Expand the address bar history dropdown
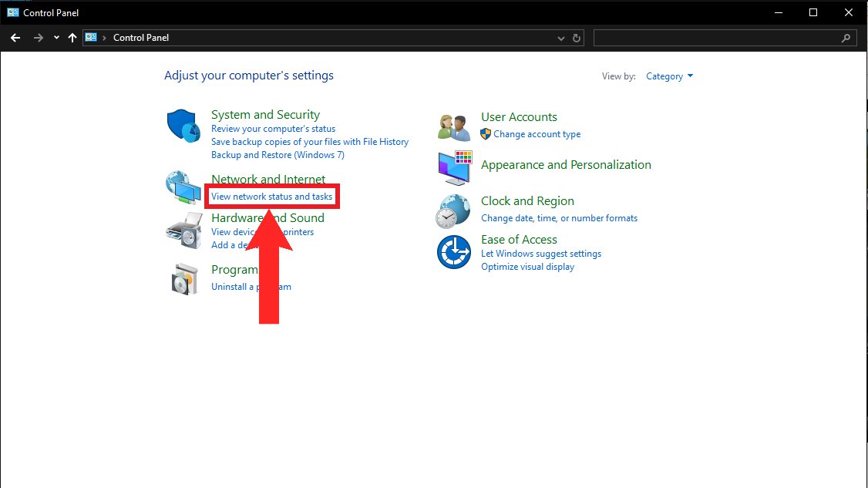 click(561, 38)
